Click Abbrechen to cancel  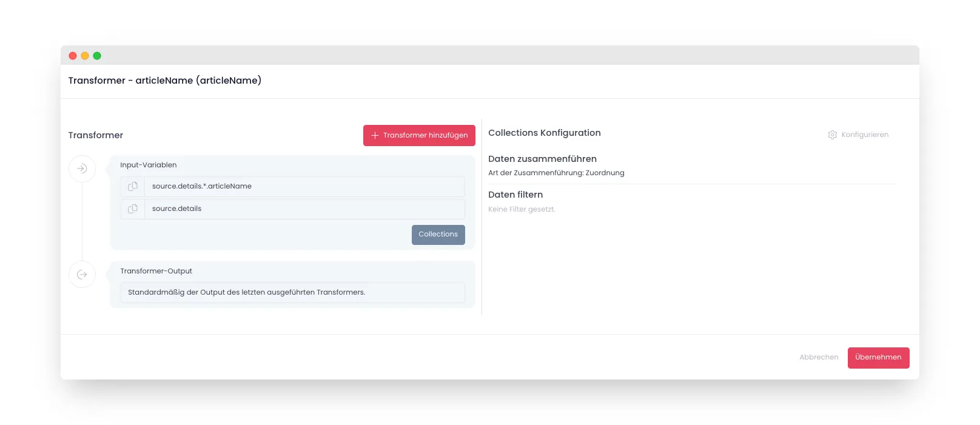point(819,358)
